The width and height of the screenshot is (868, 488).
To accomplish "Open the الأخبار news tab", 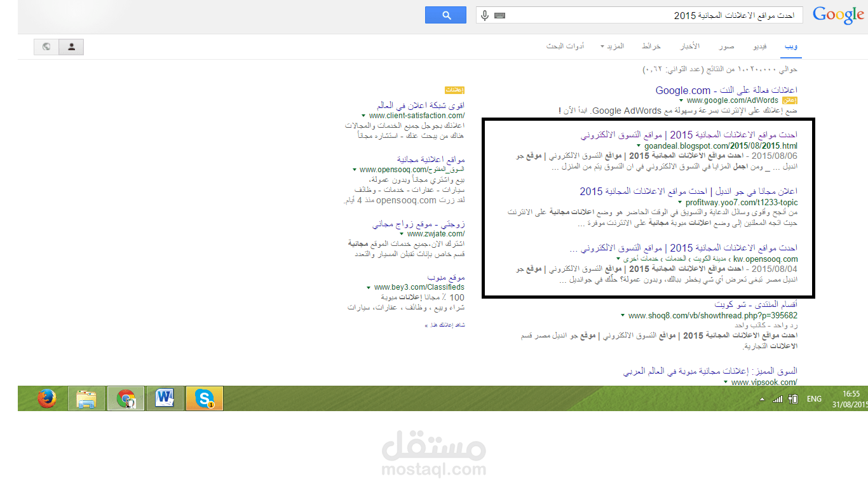I will click(690, 46).
